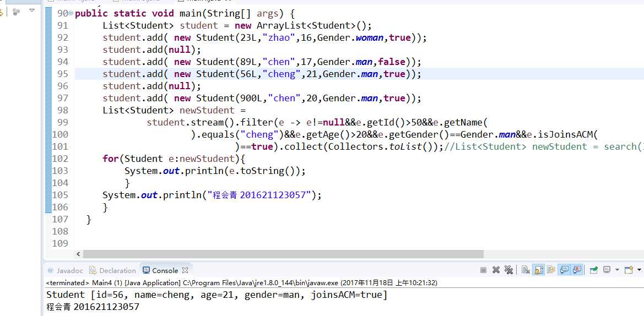The image size is (644, 316).
Task: Click the editor horizontal scrollbar thumb
Action: coord(283,254)
